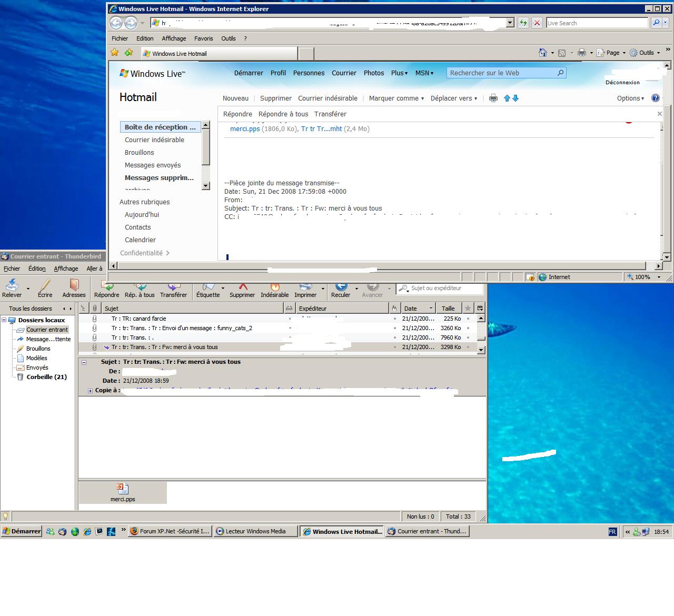
Task: Sort by junk status flame column
Action: coord(394,308)
